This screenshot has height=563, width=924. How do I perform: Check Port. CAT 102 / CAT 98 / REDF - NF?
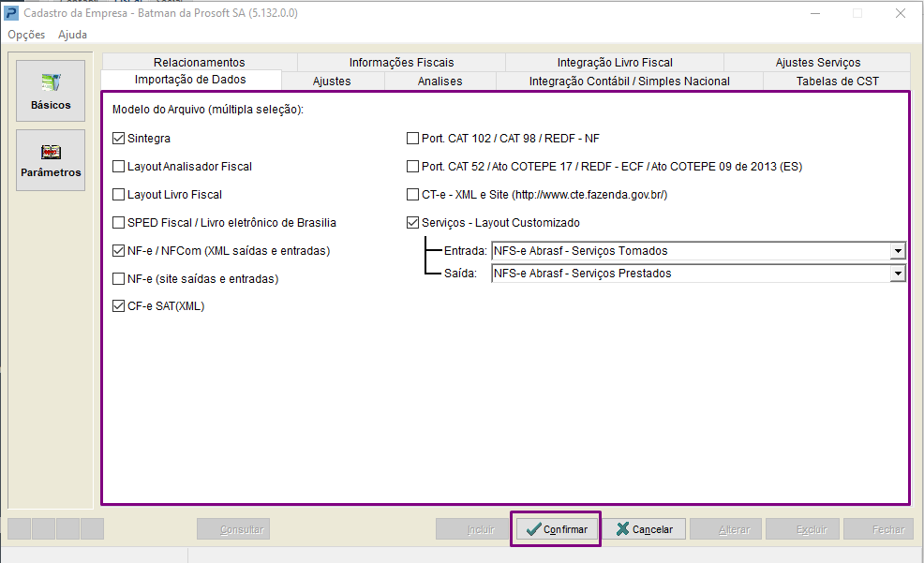tap(412, 139)
